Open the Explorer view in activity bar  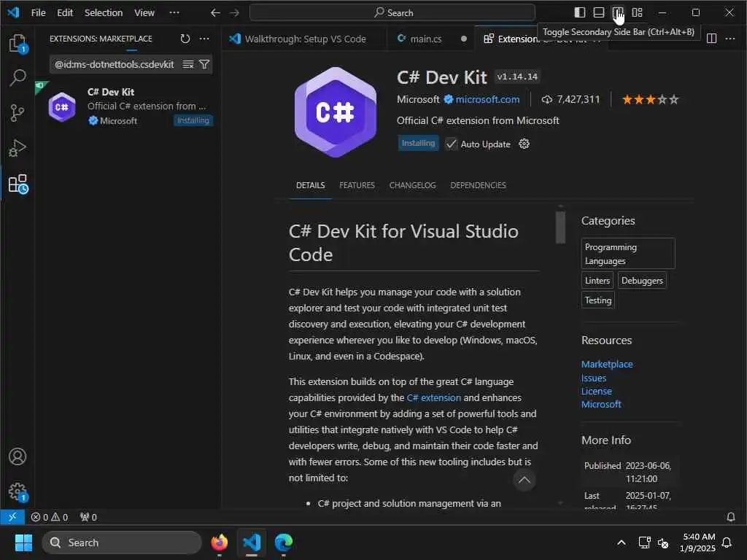18,43
